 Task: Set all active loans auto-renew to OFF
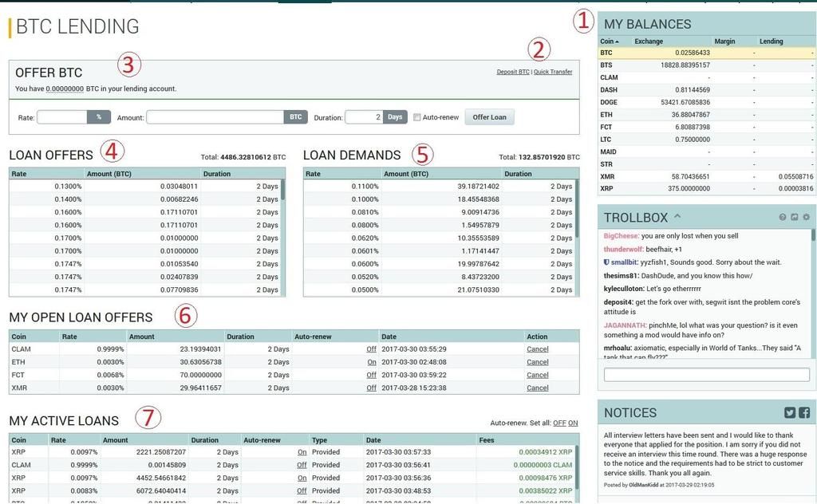tap(559, 423)
